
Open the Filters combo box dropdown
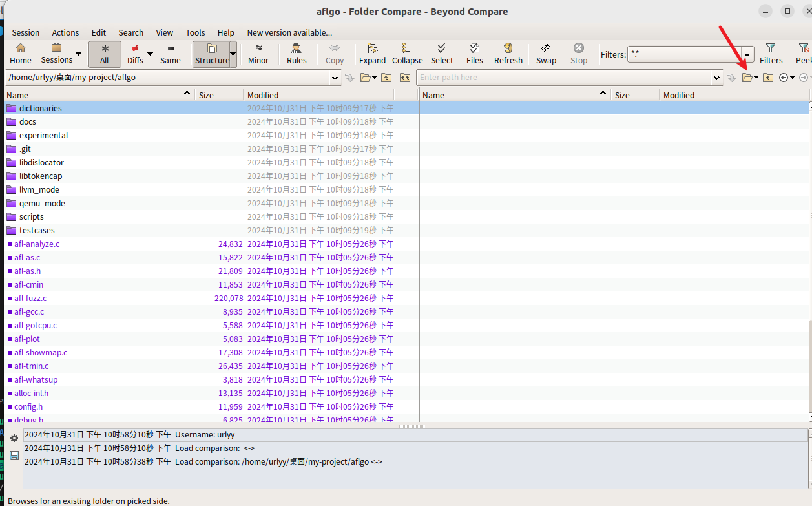point(747,55)
